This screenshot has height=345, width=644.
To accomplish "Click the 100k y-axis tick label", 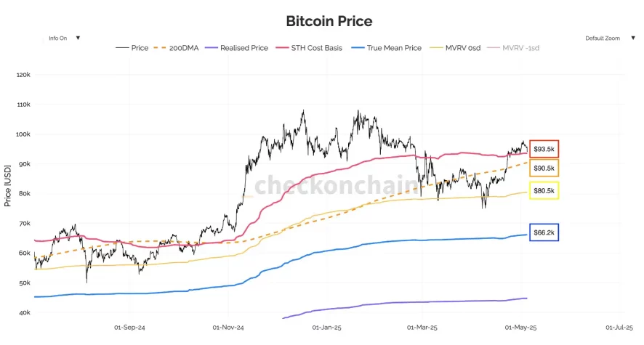I will (23, 134).
